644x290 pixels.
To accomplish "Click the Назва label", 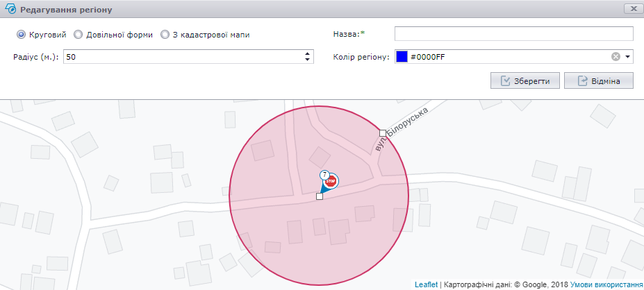I will click(x=349, y=34).
